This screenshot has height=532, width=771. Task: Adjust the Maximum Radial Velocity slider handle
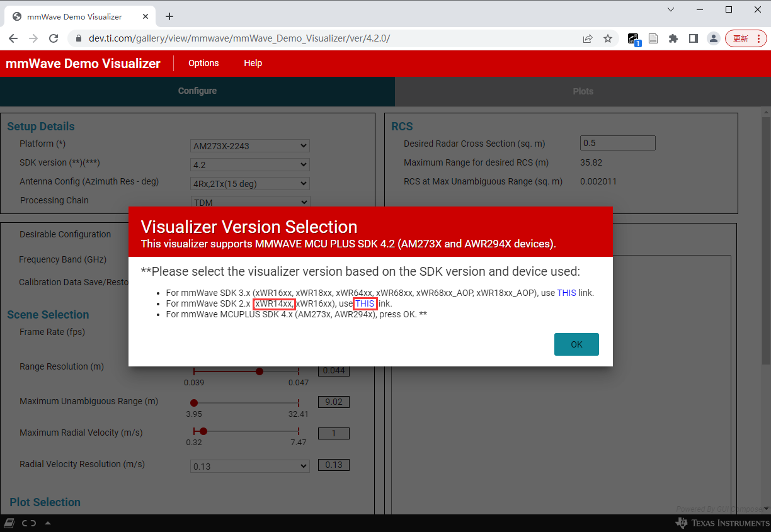[x=203, y=431]
